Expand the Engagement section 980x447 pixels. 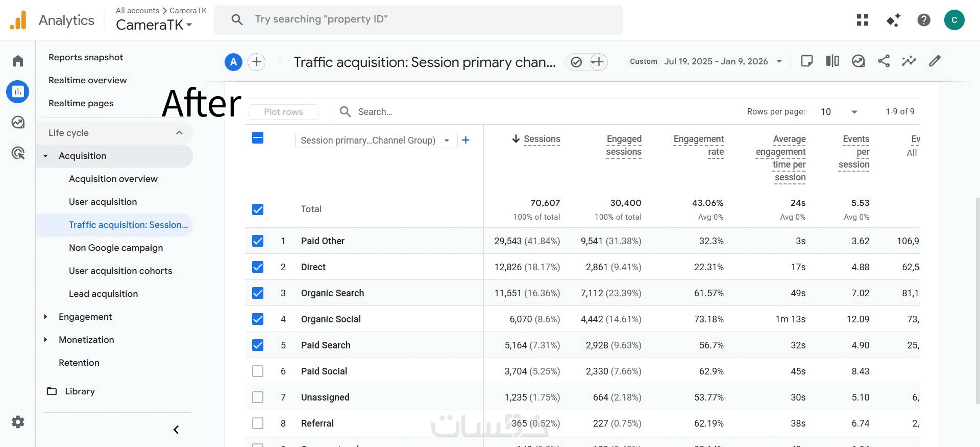85,317
